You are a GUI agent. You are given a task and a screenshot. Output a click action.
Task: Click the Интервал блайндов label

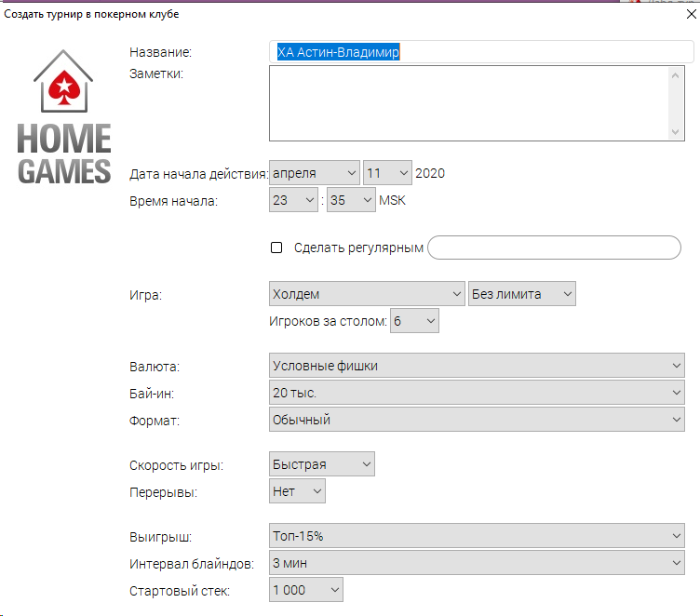click(x=192, y=564)
